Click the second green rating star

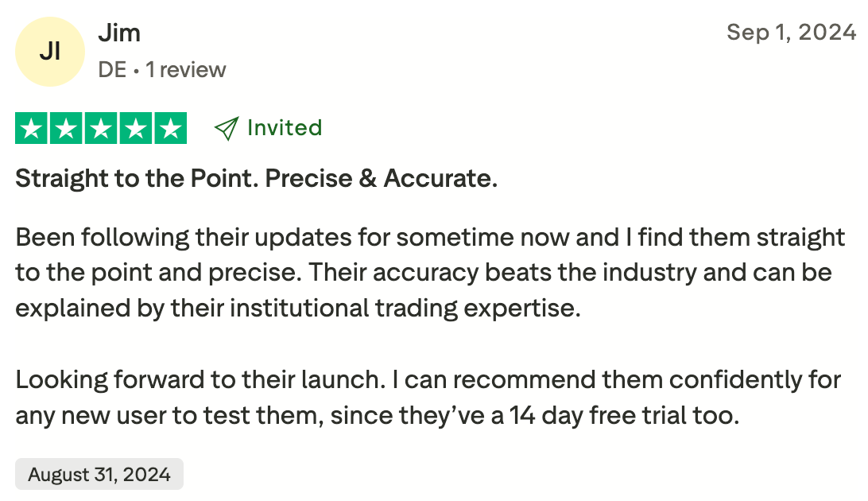coord(66,129)
